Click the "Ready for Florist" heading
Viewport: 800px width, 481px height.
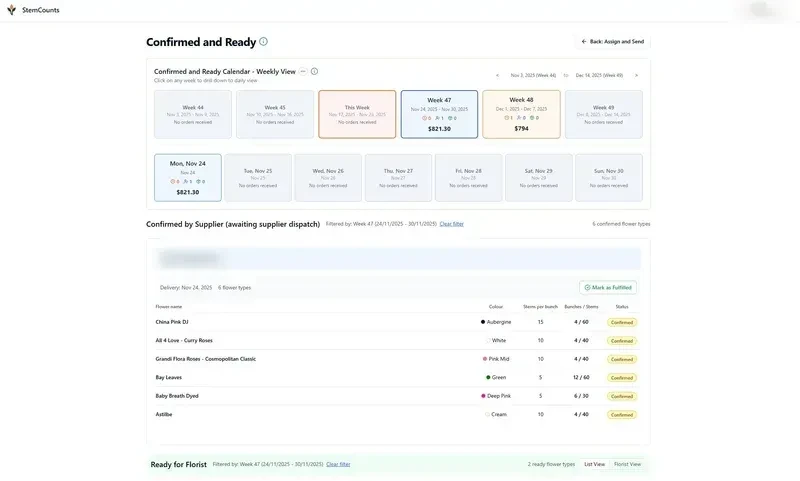point(179,464)
